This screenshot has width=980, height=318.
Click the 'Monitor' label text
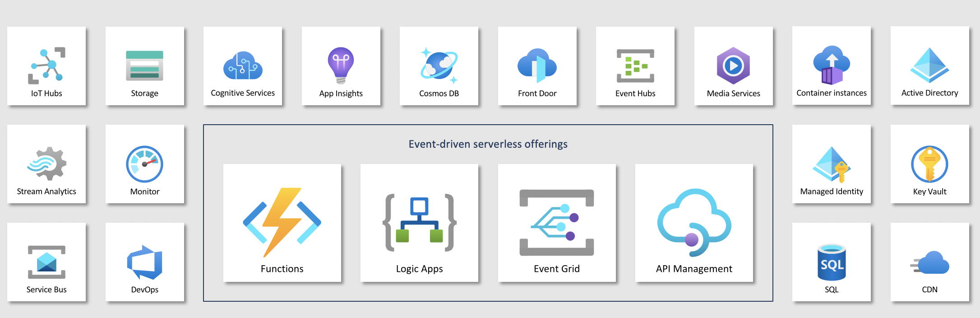point(144,192)
